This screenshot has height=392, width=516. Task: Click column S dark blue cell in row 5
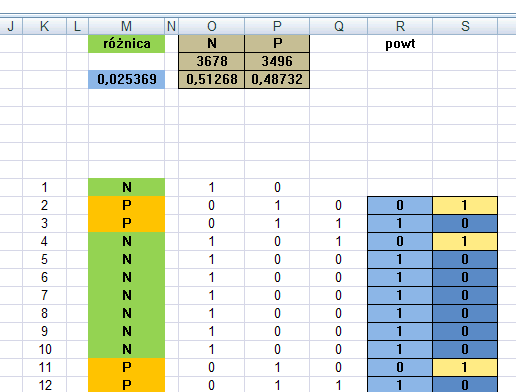click(x=465, y=259)
